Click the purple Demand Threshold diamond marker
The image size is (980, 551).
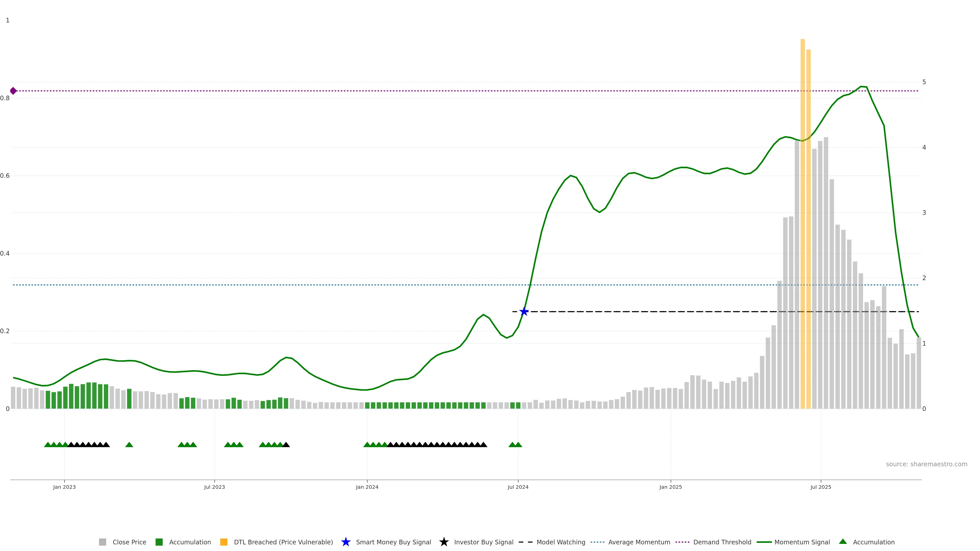13,91
